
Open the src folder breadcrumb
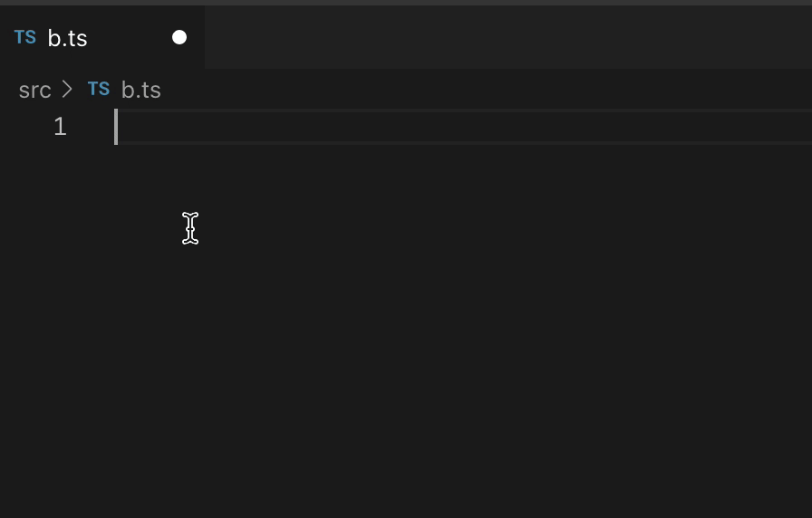click(34, 90)
